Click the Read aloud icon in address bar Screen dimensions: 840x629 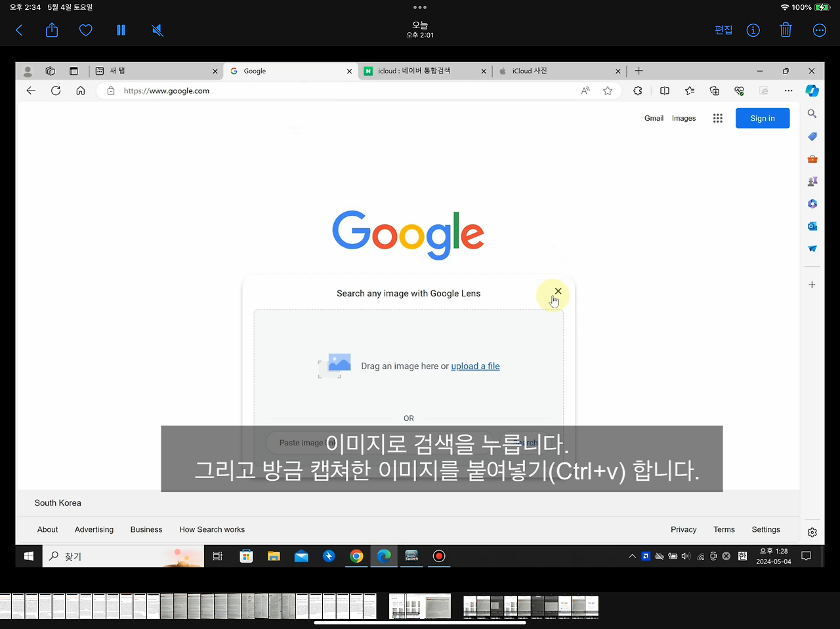click(x=585, y=91)
